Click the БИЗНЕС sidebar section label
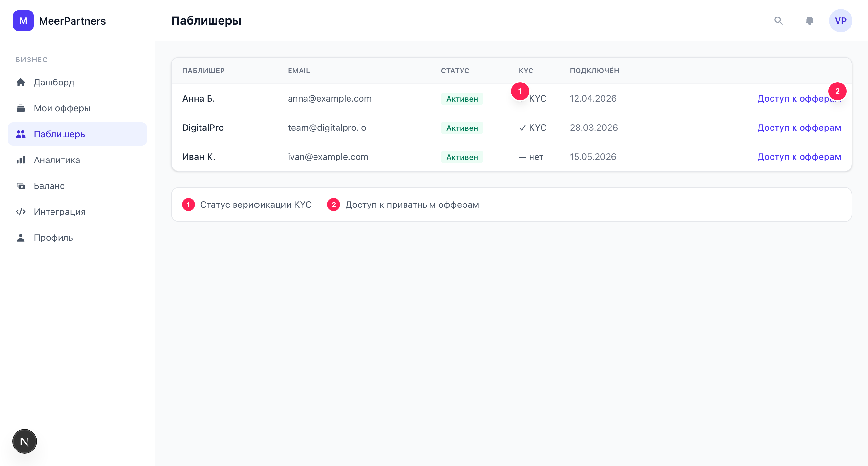The height and width of the screenshot is (466, 868). pyautogui.click(x=32, y=60)
